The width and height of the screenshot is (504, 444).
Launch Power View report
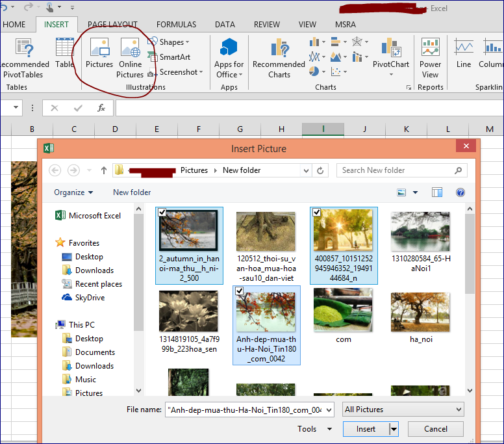click(x=430, y=57)
